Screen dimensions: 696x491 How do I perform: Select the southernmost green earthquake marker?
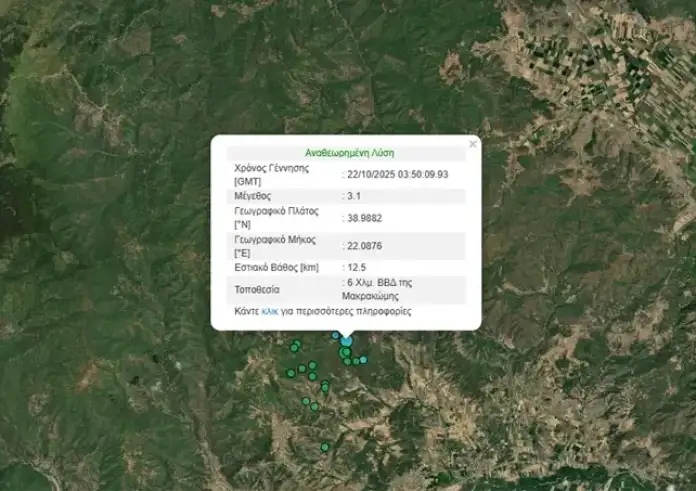click(325, 447)
